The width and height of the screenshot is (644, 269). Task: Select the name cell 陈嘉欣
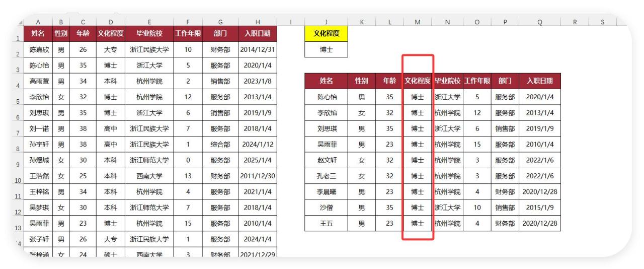(x=38, y=49)
